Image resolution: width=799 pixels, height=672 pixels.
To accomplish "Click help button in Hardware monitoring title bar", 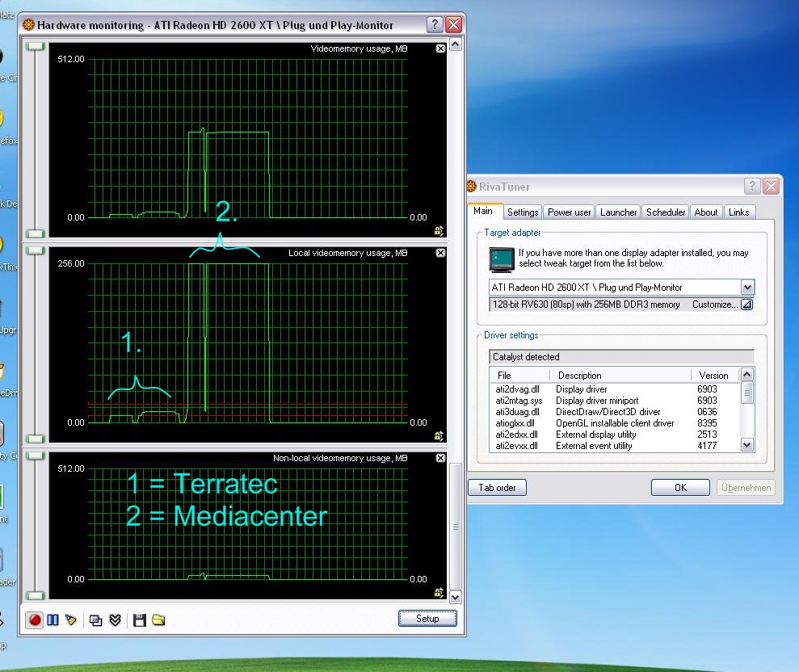I will click(434, 24).
